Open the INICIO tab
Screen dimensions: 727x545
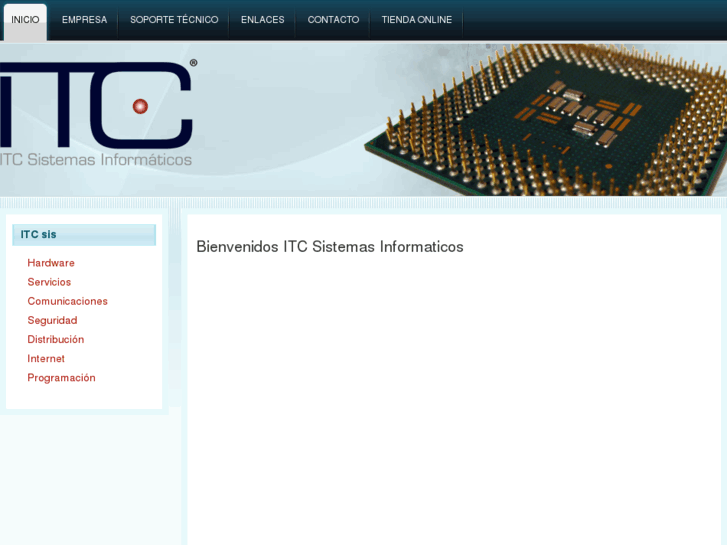[25, 21]
